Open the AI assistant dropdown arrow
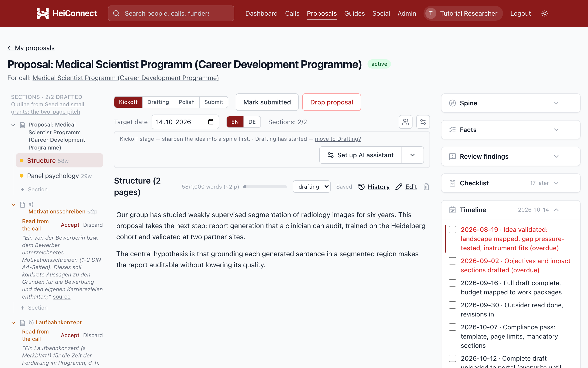The image size is (588, 368). tap(412, 155)
